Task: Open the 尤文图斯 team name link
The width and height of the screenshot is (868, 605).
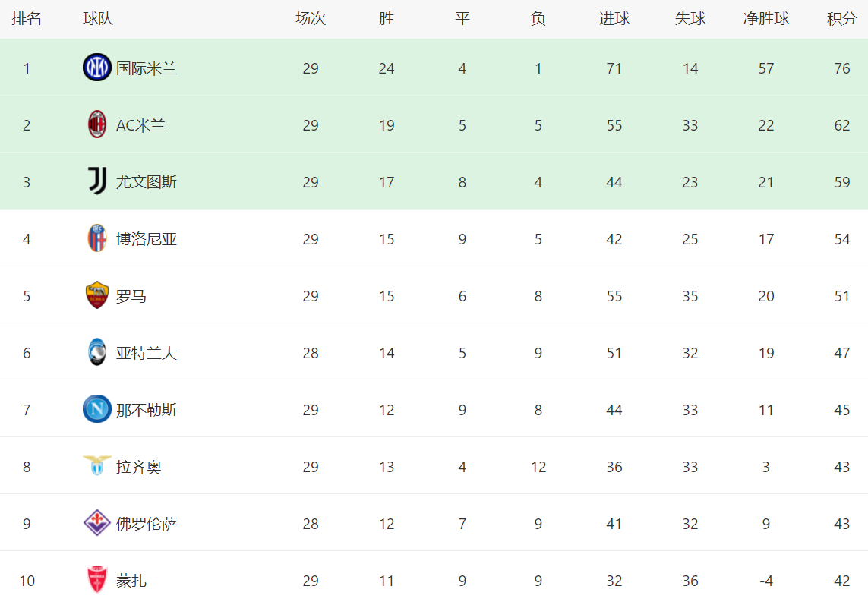Action: coord(146,182)
